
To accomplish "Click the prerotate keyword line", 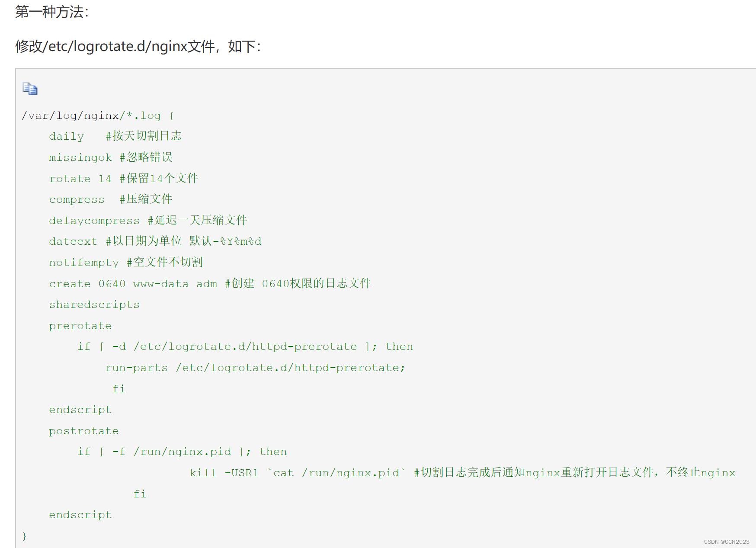I will [x=80, y=326].
